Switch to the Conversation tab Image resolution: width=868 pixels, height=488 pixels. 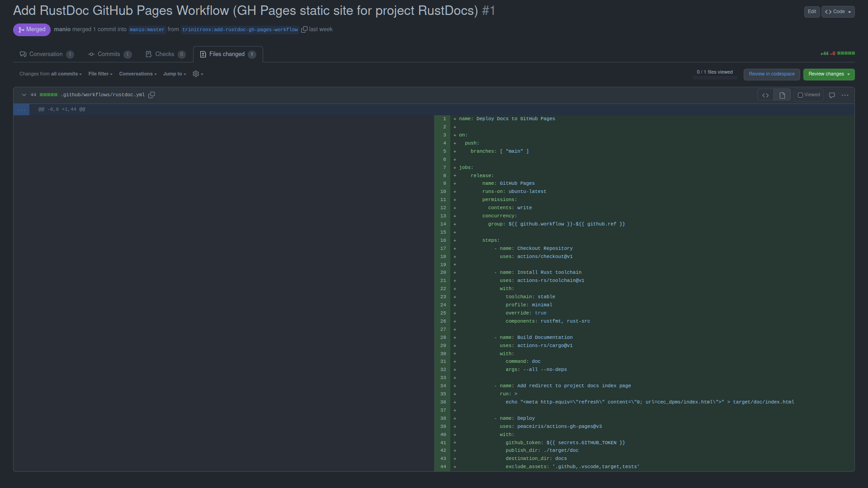point(46,54)
